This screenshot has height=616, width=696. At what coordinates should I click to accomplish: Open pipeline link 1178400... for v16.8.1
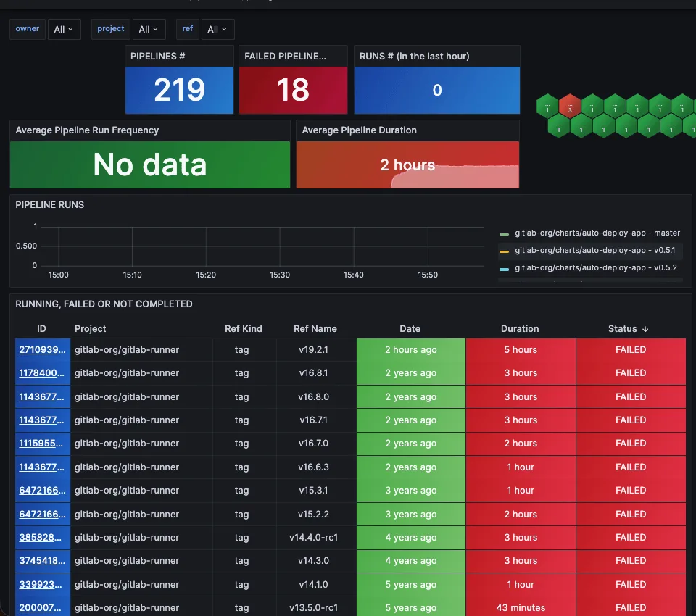[x=41, y=372]
